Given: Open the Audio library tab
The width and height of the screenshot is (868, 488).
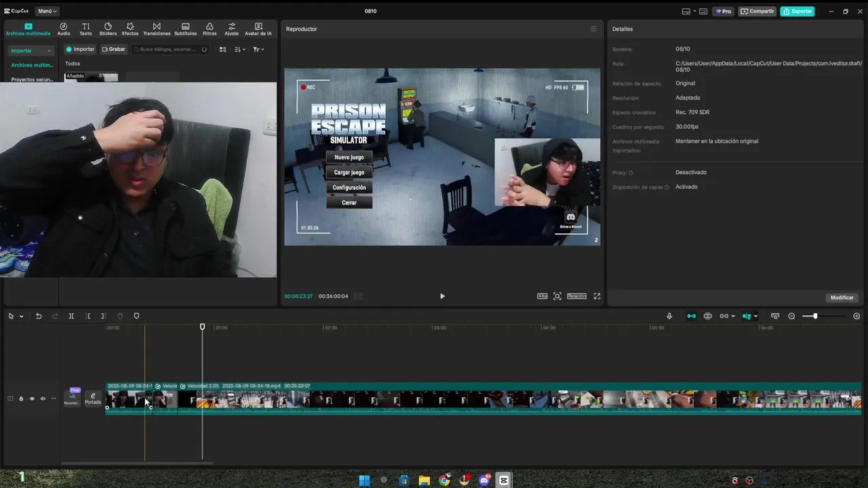Looking at the screenshot, I should point(63,29).
